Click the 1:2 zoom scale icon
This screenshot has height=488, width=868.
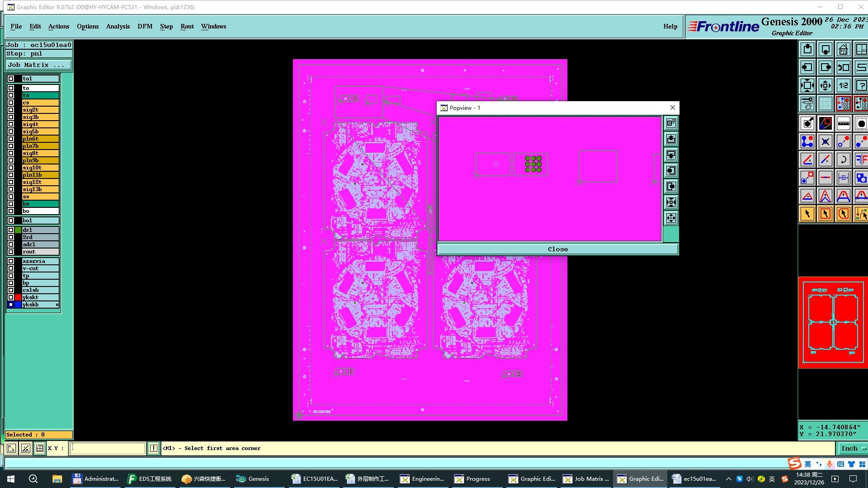click(843, 85)
